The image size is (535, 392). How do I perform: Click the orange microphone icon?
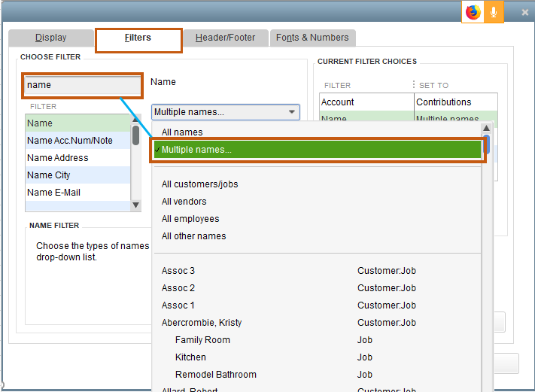coord(494,12)
